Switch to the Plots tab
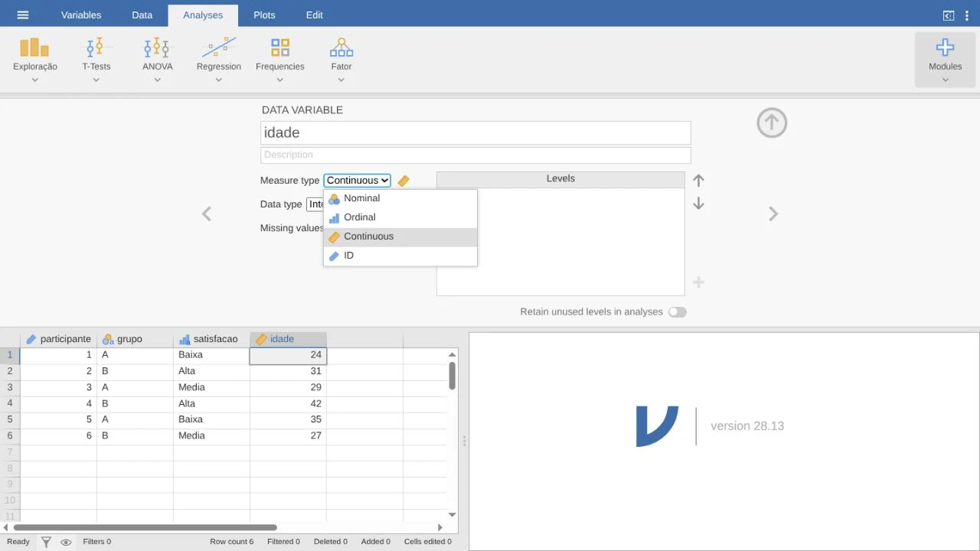Screen dimensions: 980x551 coord(264,15)
